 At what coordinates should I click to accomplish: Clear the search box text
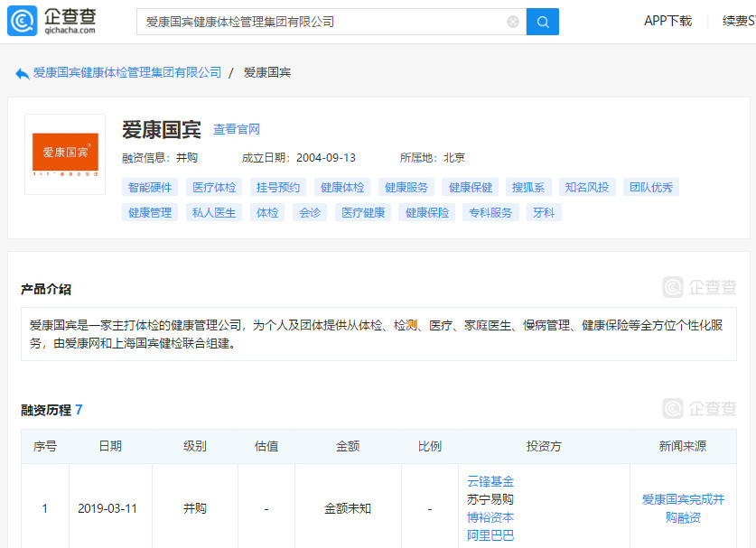click(513, 22)
